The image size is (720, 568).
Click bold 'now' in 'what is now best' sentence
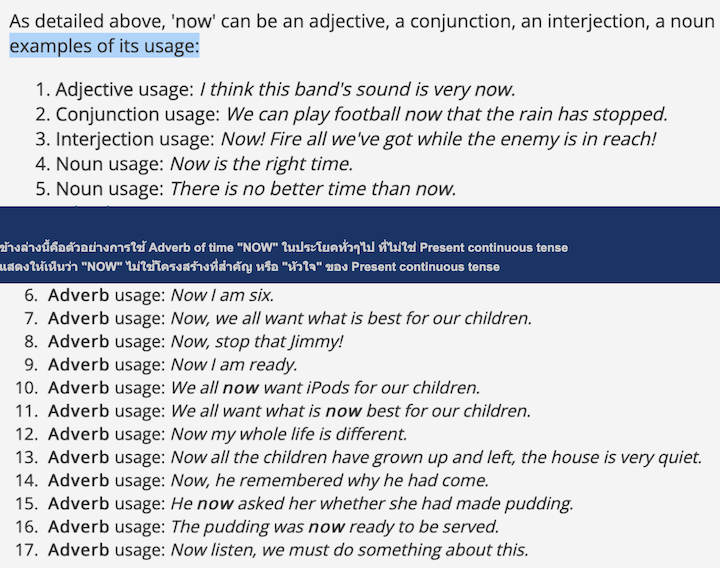343,411
